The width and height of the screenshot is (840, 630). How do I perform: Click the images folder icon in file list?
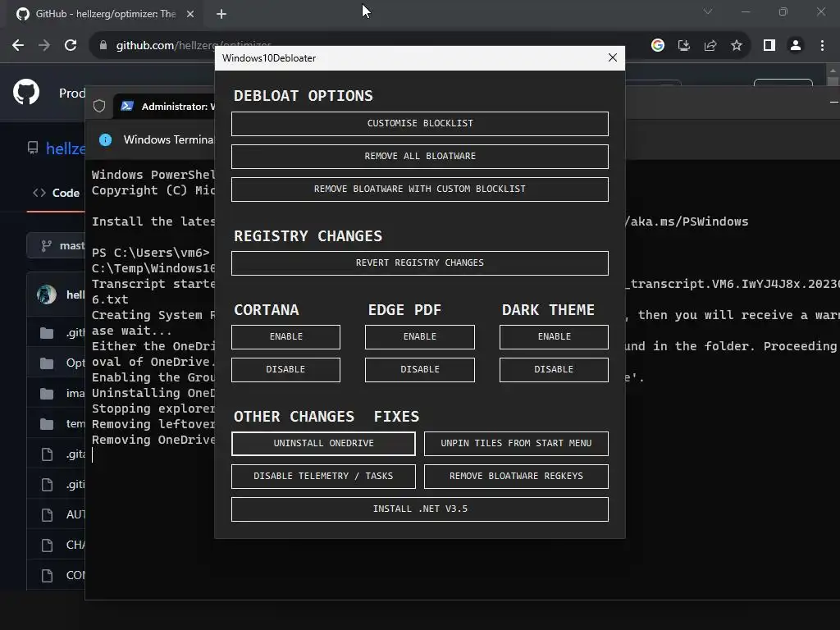tap(47, 394)
